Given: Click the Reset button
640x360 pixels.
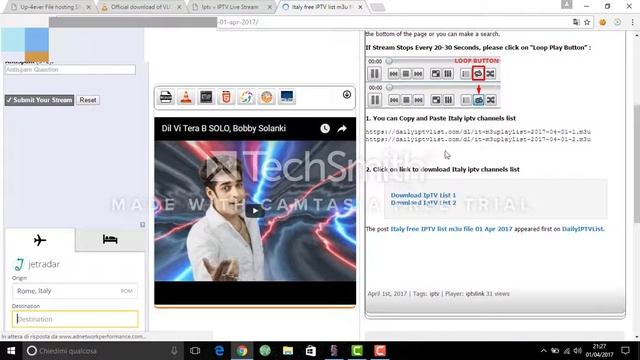Looking at the screenshot, I should (88, 100).
